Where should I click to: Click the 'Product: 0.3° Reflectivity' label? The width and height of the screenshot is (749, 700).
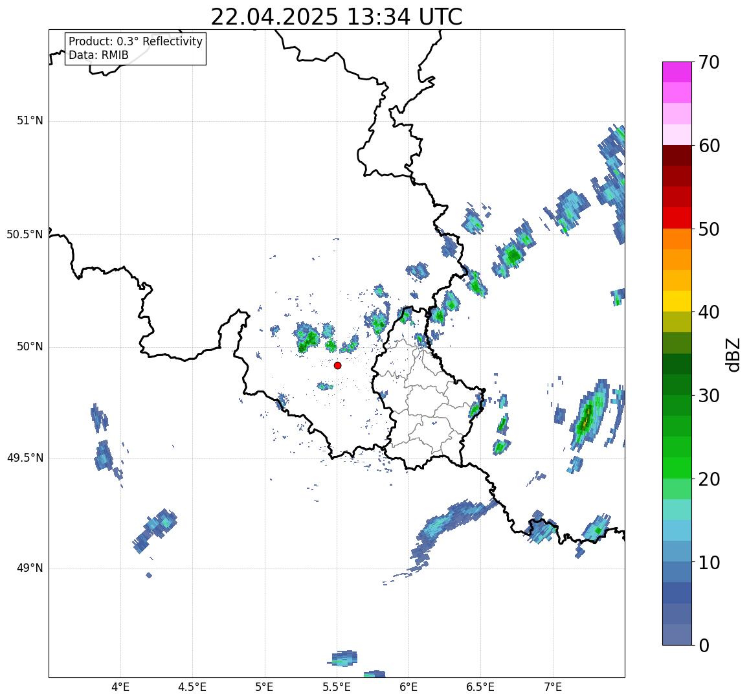pos(136,41)
